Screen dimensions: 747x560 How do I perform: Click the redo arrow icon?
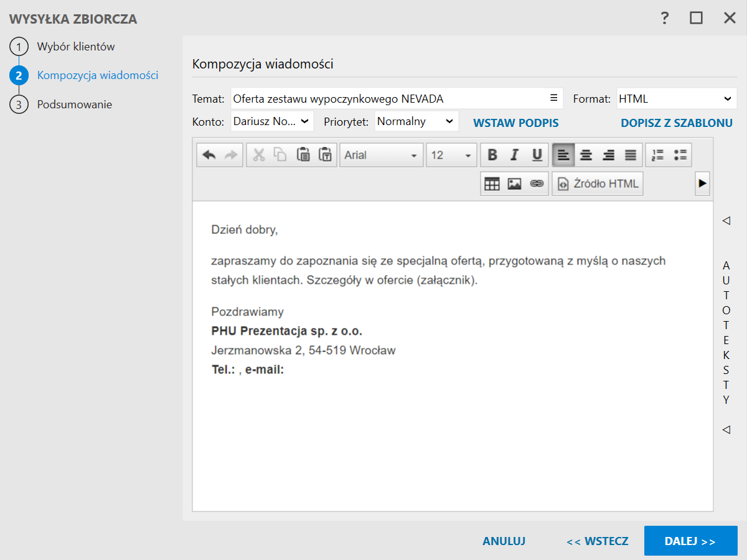(x=231, y=156)
